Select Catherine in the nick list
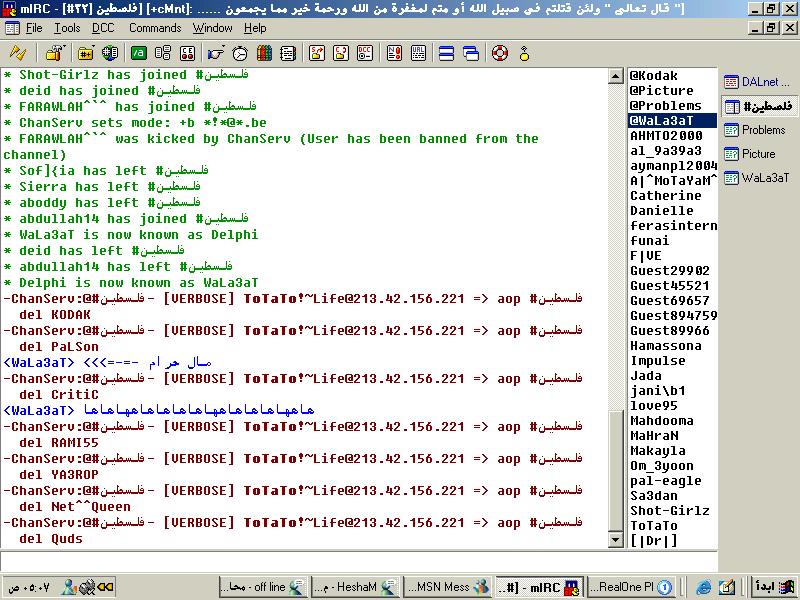Screen dimensions: 800x600 tap(672, 196)
